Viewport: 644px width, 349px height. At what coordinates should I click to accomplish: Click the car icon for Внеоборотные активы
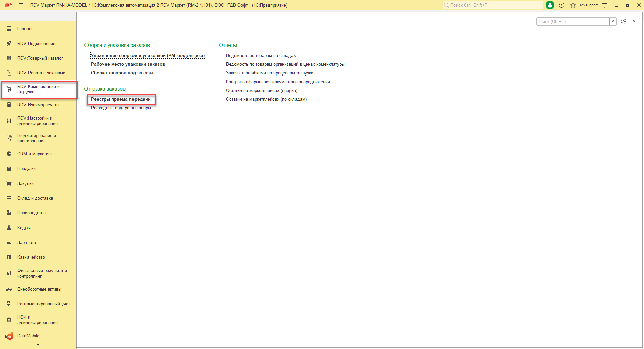click(x=9, y=289)
